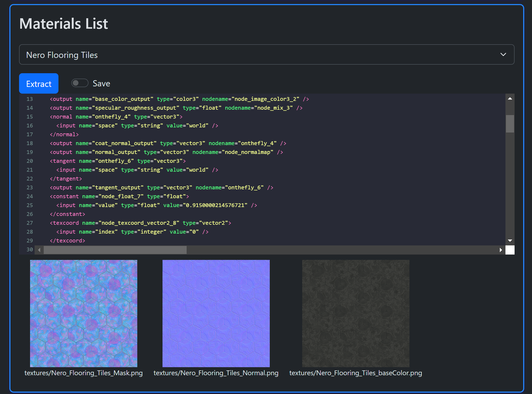Open the Mask texture thumbnail
The width and height of the screenshot is (532, 394).
tap(84, 313)
